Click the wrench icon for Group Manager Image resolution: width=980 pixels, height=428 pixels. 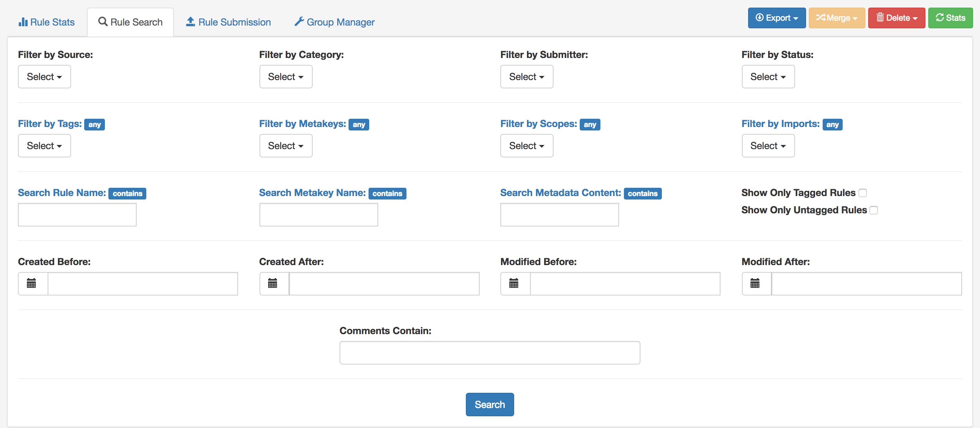[299, 22]
